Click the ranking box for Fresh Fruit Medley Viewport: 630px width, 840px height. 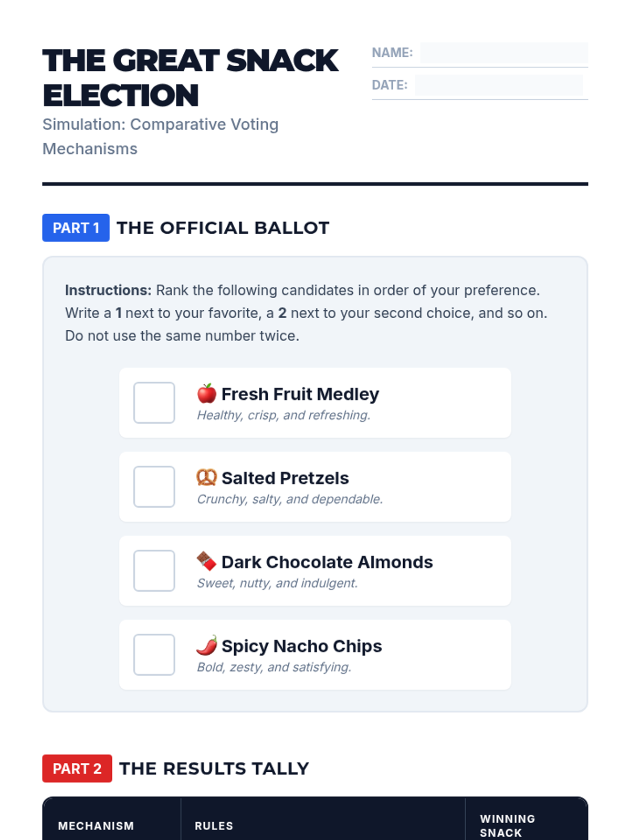[154, 403]
